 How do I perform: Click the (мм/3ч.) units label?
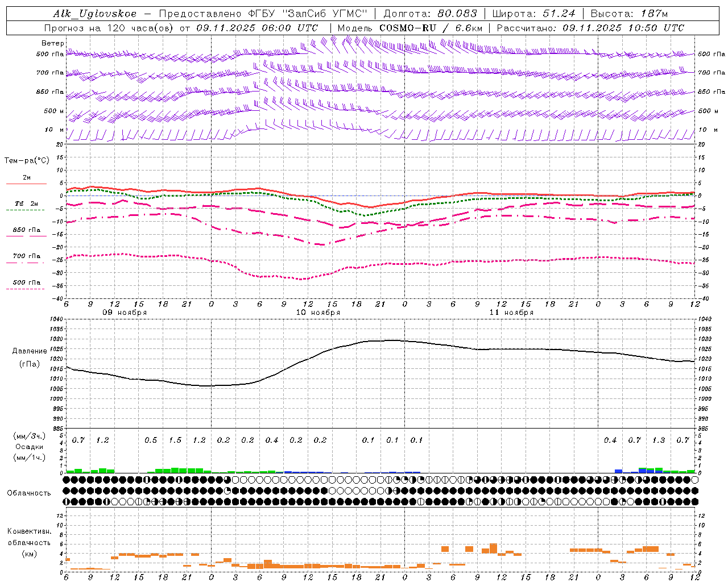pos(30,436)
